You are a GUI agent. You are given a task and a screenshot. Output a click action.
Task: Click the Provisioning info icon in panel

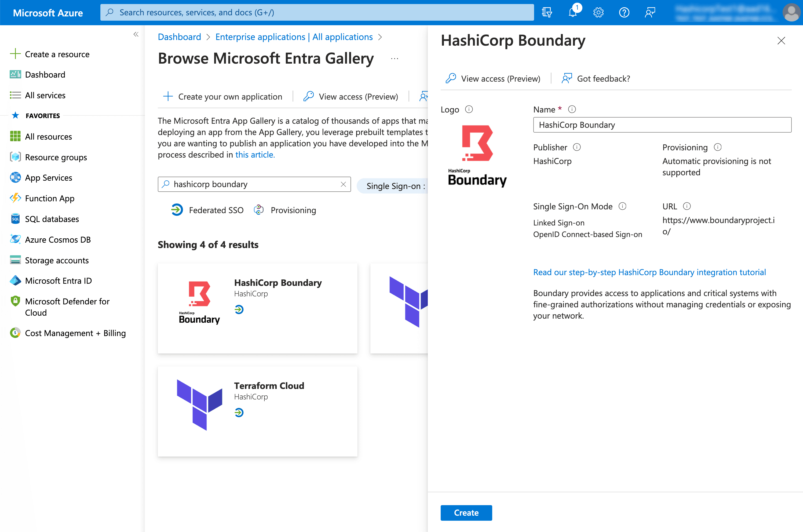pyautogui.click(x=717, y=147)
